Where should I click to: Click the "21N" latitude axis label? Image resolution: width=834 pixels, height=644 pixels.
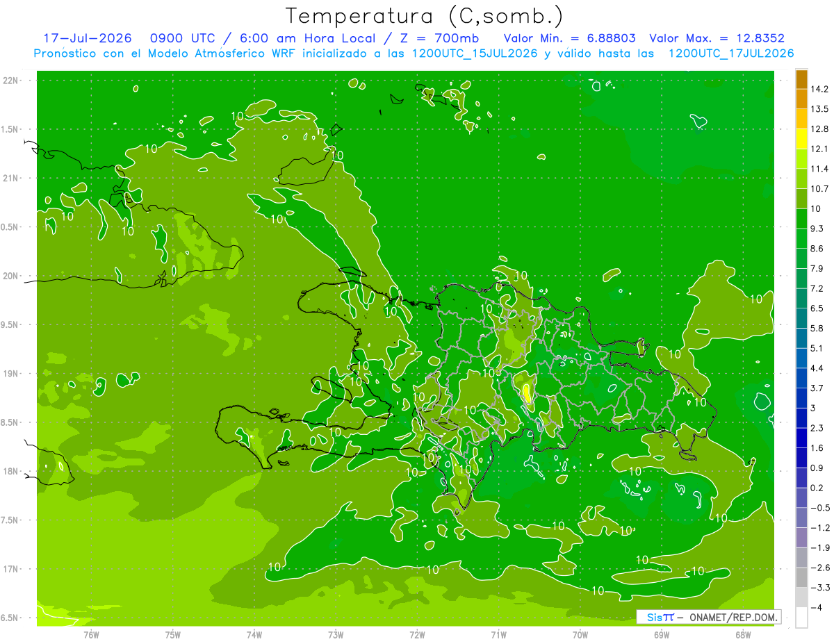[11, 178]
